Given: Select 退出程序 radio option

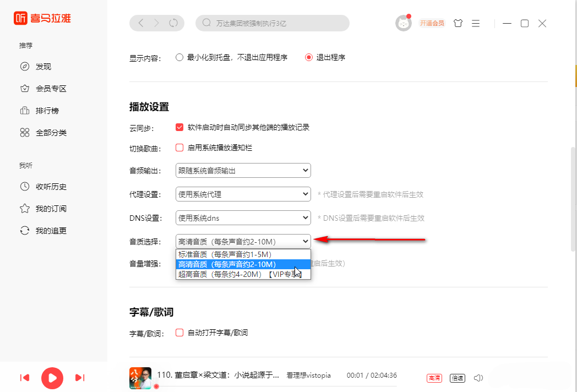Looking at the screenshot, I should (309, 57).
